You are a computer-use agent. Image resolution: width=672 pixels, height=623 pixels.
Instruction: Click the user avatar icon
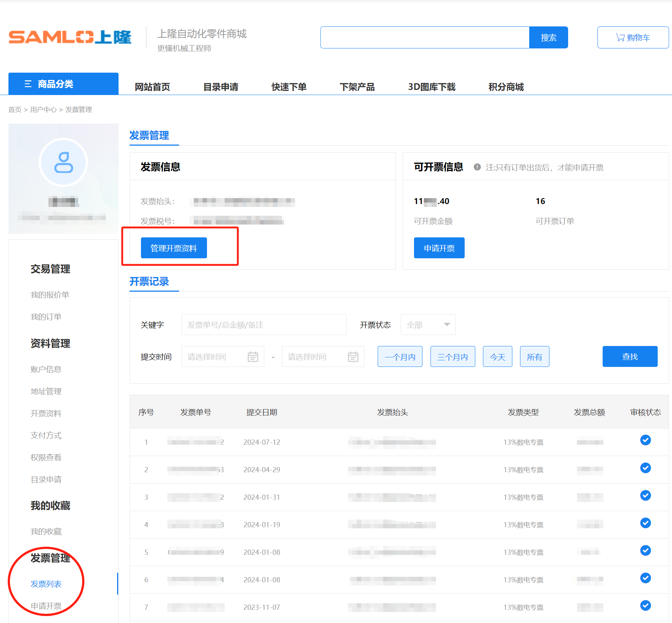[x=63, y=162]
